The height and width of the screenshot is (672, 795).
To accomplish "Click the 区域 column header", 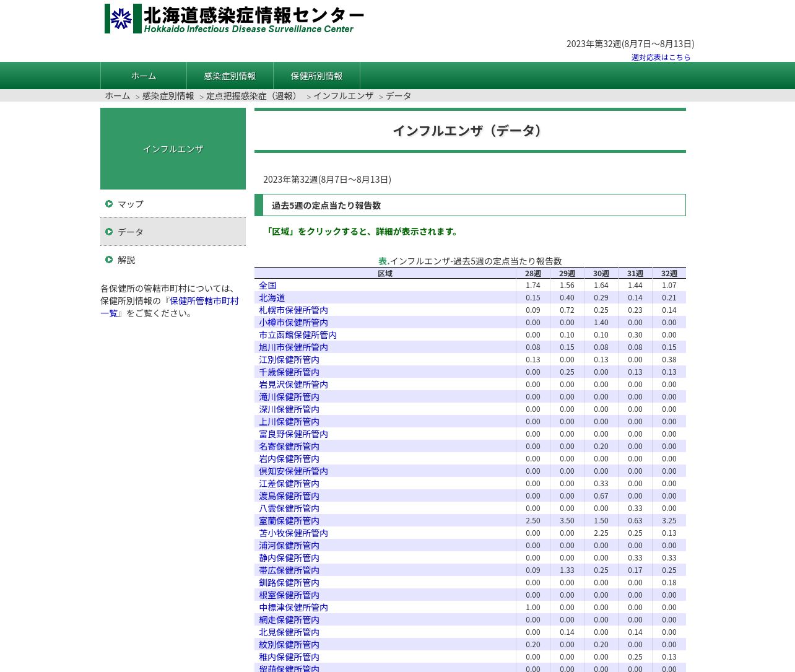I will [x=385, y=273].
